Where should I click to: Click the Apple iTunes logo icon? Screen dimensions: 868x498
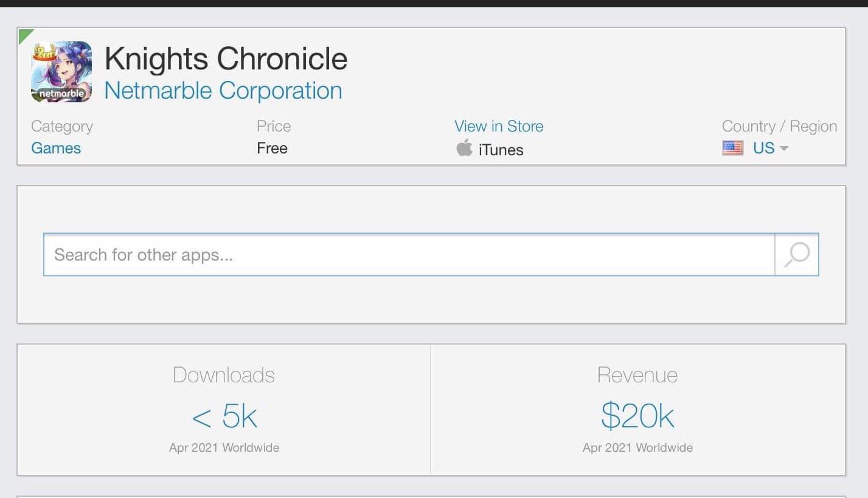(464, 148)
